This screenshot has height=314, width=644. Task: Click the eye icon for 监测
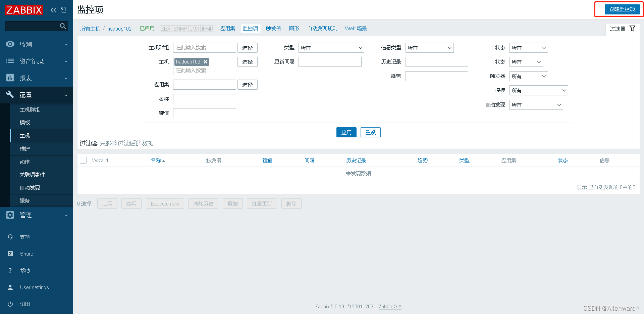tap(10, 44)
